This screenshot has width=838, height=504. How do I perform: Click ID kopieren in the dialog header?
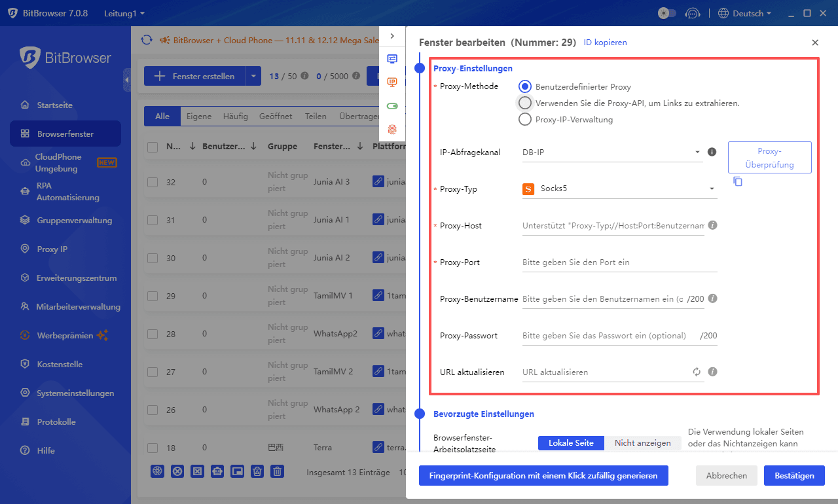[x=605, y=42]
